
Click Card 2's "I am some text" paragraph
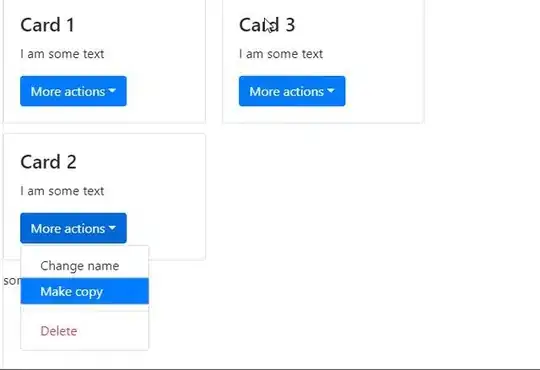62,191
